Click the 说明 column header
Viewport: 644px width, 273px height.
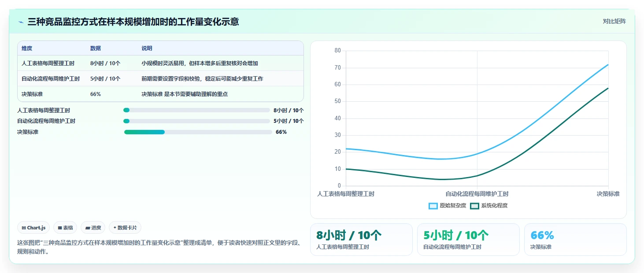[147, 48]
